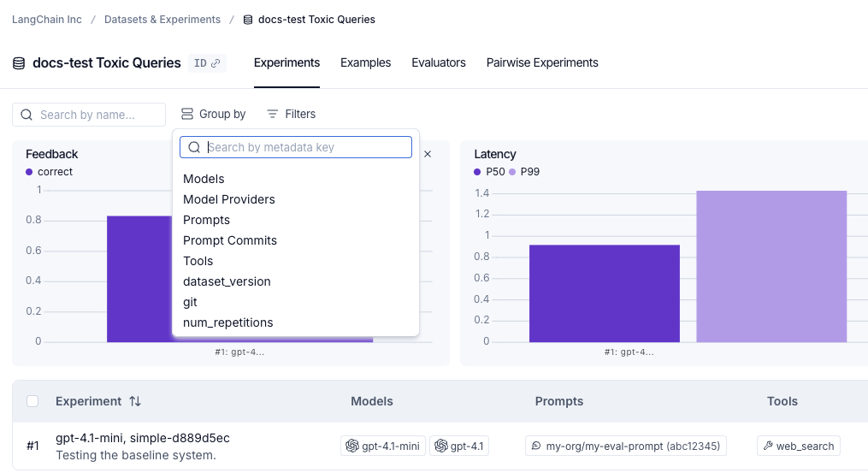Click the OpenAI logo in the gpt-4.1-mini chip
This screenshot has height=473, width=868.
point(352,446)
